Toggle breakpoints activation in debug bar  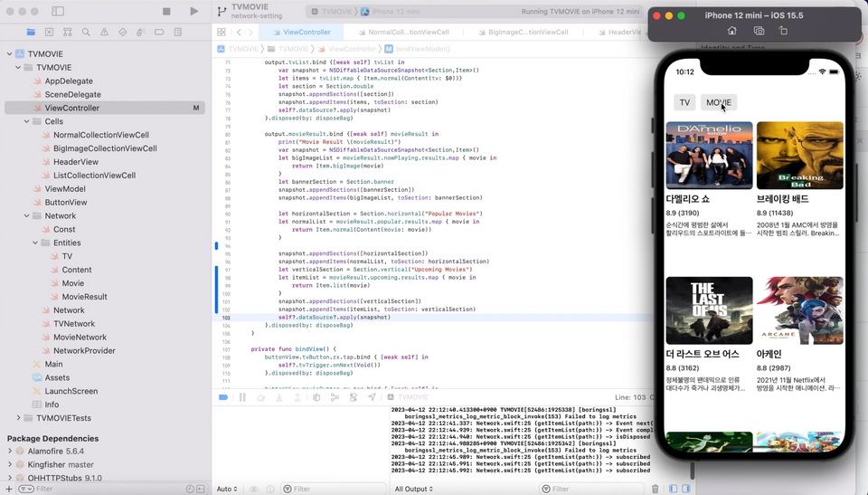pos(223,397)
